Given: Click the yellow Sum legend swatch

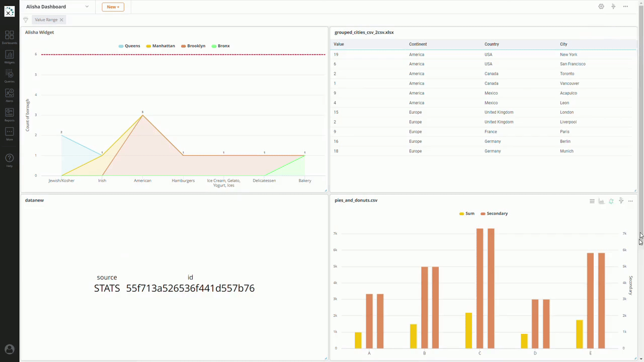Looking at the screenshot, I should [461, 214].
